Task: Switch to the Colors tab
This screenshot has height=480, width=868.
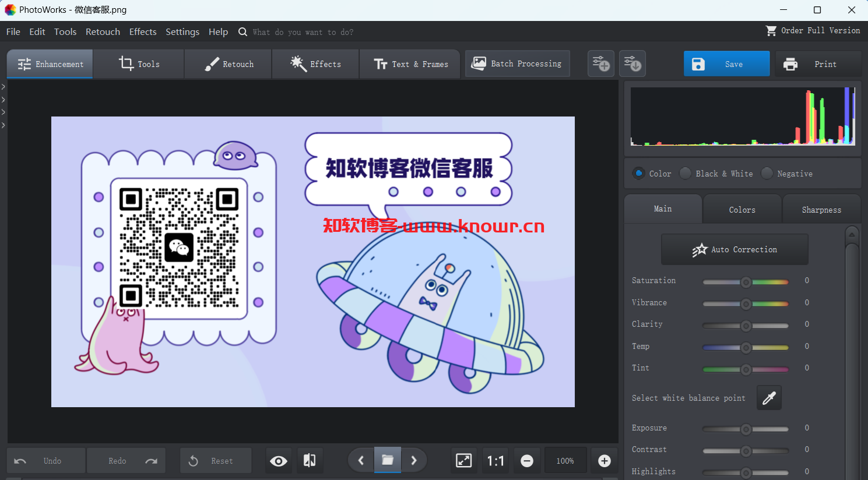Action: click(742, 209)
